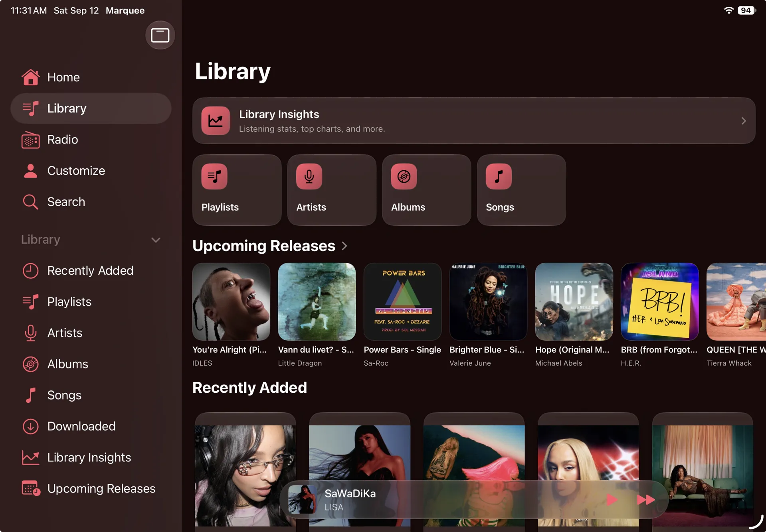Tap the battery indicator showing 94
Viewport: 766px width, 532px height.
[x=746, y=10]
